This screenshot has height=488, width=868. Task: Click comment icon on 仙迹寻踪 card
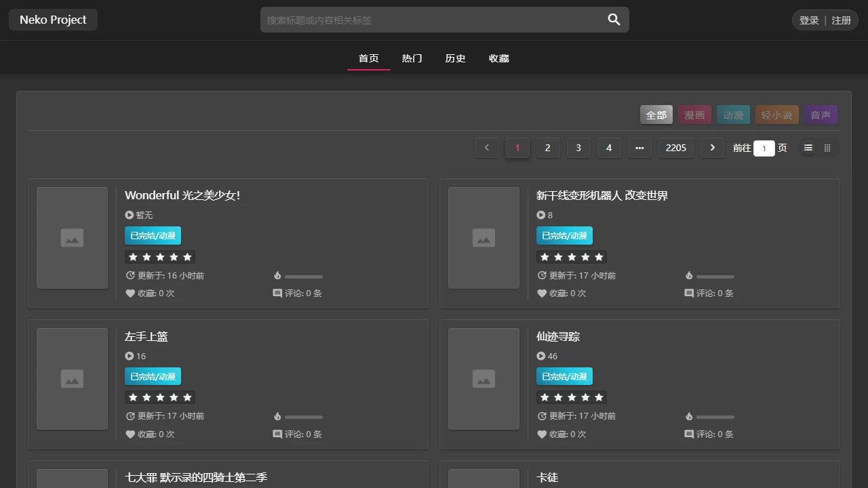coord(689,434)
